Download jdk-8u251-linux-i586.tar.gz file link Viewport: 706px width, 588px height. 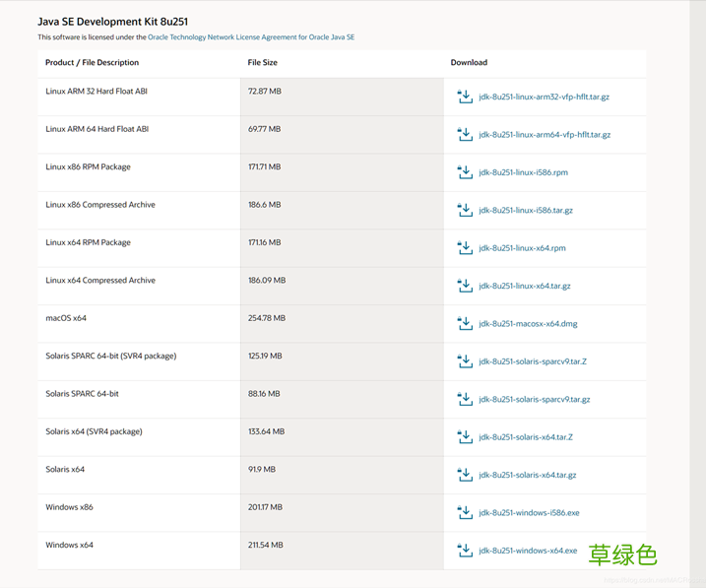tap(526, 211)
